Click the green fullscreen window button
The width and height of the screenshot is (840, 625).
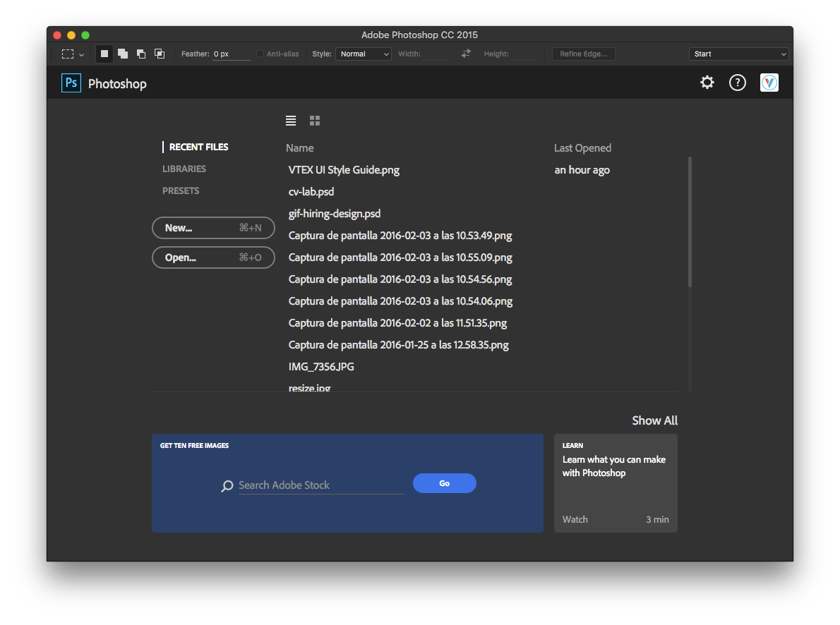point(85,35)
